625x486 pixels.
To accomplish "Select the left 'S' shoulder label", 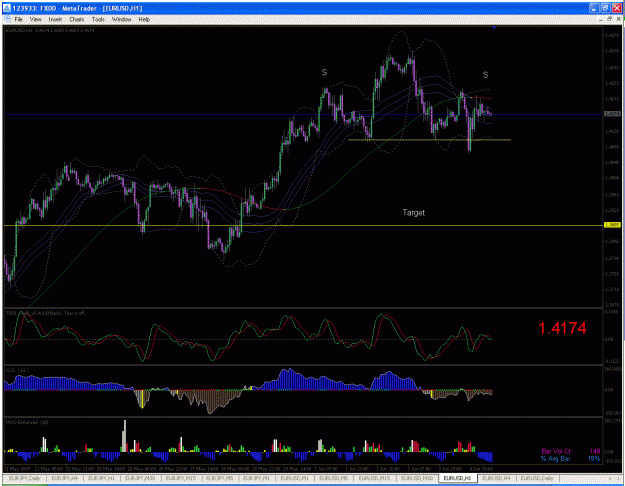I will [324, 72].
